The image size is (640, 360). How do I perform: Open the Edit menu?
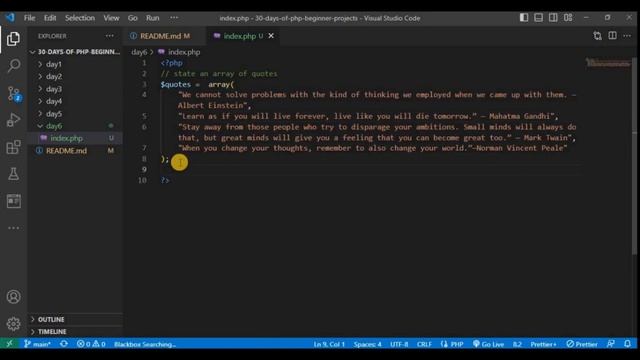pyautogui.click(x=50, y=18)
